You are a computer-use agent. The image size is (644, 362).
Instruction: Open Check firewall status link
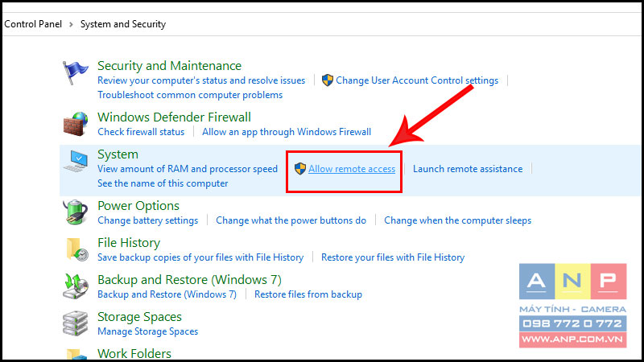pos(141,132)
